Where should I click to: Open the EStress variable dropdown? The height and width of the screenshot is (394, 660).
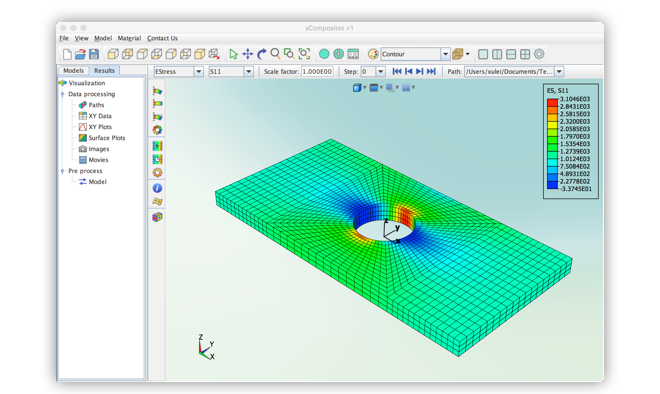(199, 72)
